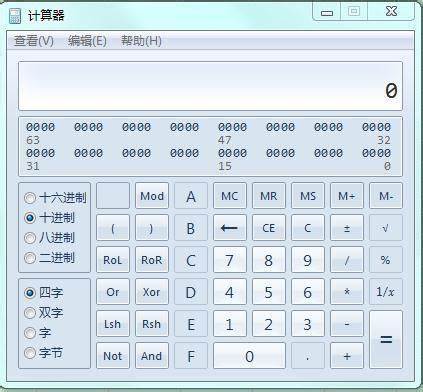The image size is (423, 392).
Task: Click the multiplication asterisk button
Action: coord(347,292)
